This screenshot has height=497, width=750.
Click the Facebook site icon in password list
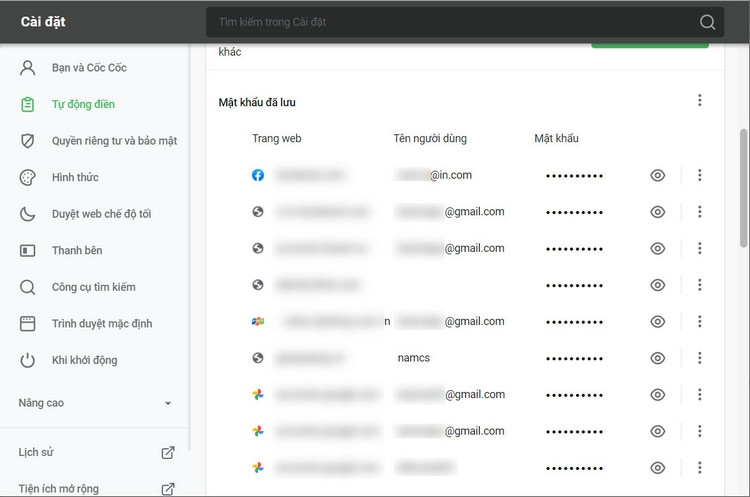tap(258, 175)
